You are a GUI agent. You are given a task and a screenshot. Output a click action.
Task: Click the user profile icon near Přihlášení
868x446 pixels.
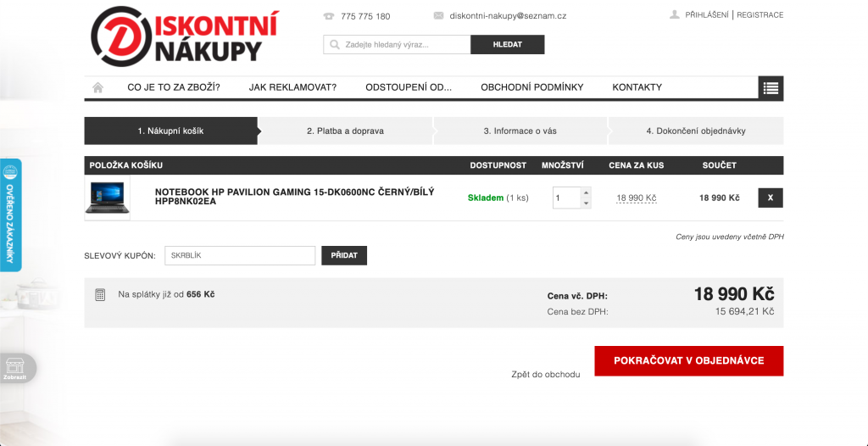click(x=674, y=15)
